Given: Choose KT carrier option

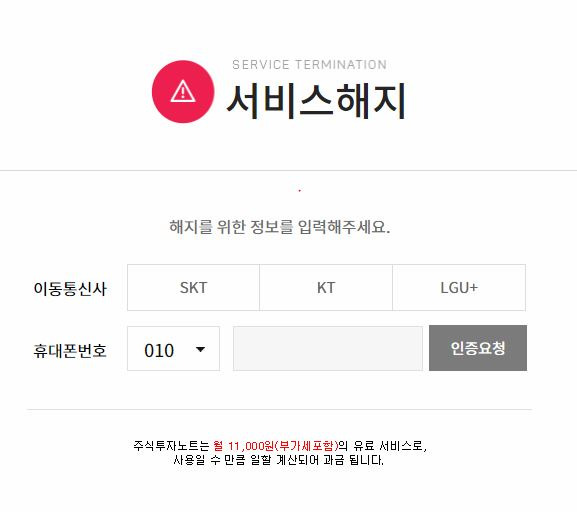Looking at the screenshot, I should (x=326, y=287).
